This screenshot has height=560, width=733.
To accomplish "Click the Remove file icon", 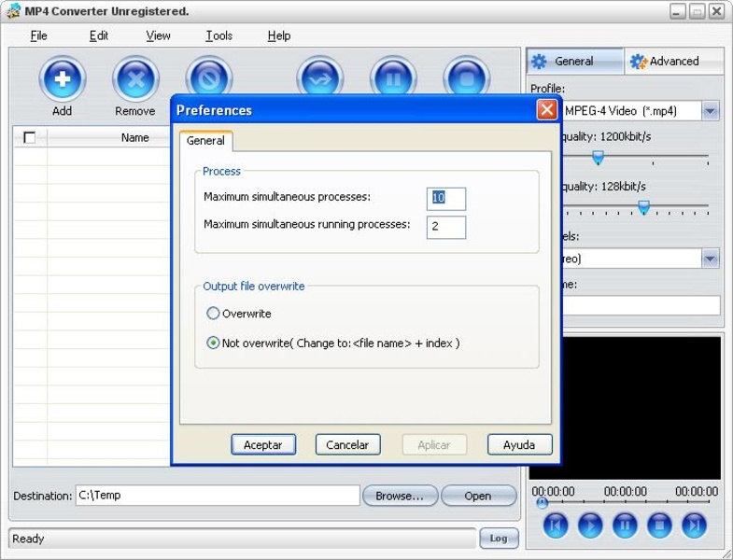I will click(135, 79).
